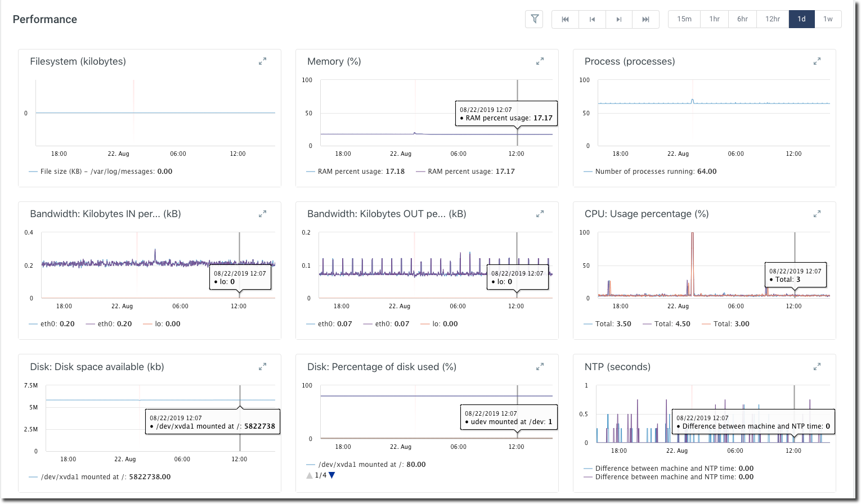
Task: Go to previous legend page in disk used chart
Action: 310,475
